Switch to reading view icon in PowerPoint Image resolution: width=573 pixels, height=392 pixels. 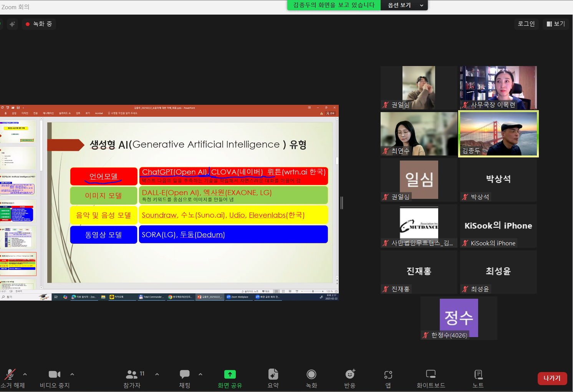tap(290, 291)
